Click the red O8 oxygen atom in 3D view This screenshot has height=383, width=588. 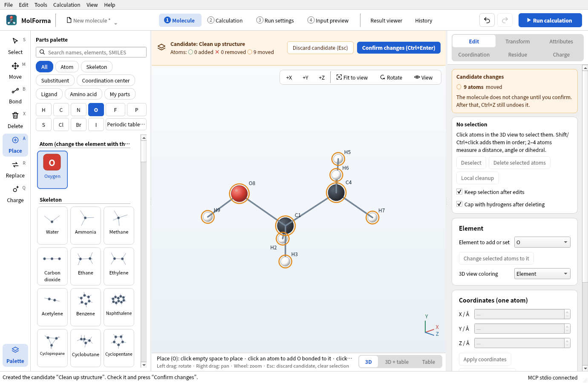tap(239, 194)
